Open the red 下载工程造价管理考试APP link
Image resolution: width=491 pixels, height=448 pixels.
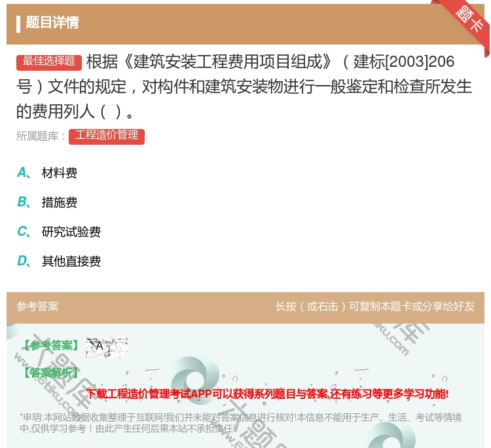(x=267, y=394)
